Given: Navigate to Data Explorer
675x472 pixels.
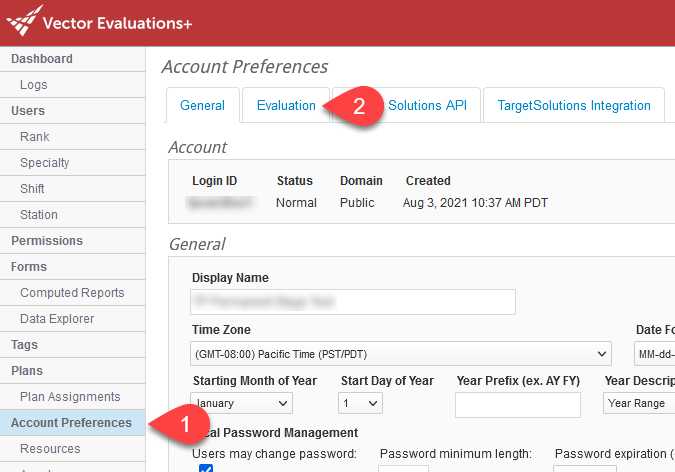Looking at the screenshot, I should click(57, 319).
